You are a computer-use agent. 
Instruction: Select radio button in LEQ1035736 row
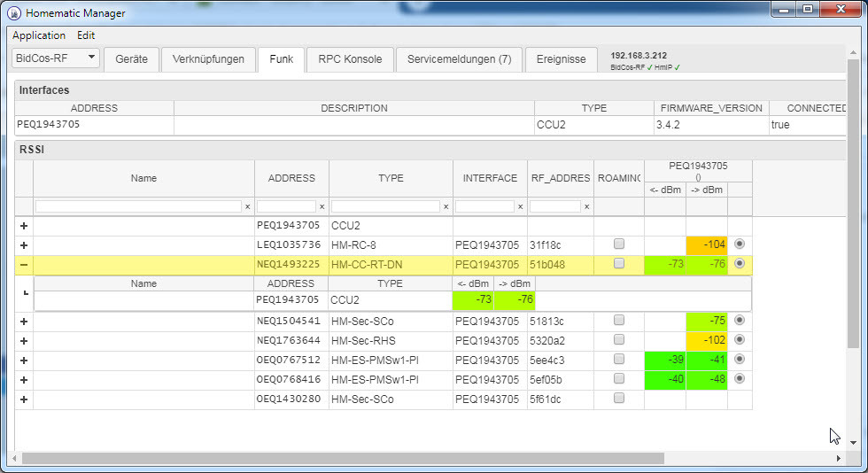740,244
